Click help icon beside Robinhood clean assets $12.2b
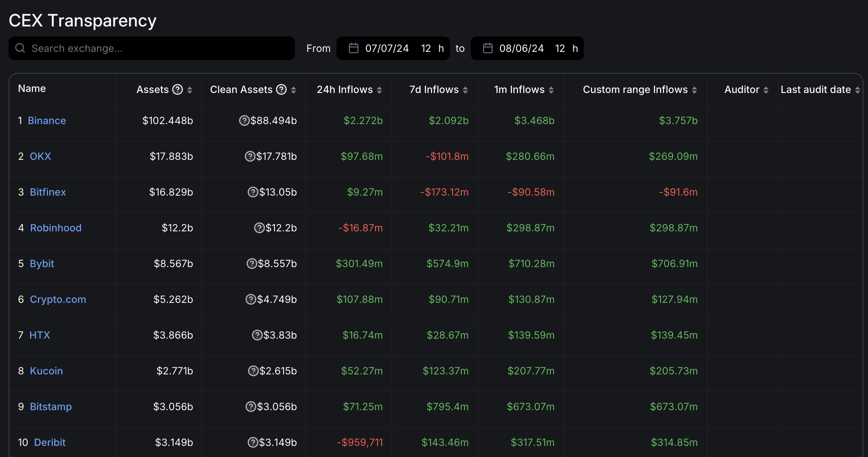The width and height of the screenshot is (868, 457). tap(259, 228)
